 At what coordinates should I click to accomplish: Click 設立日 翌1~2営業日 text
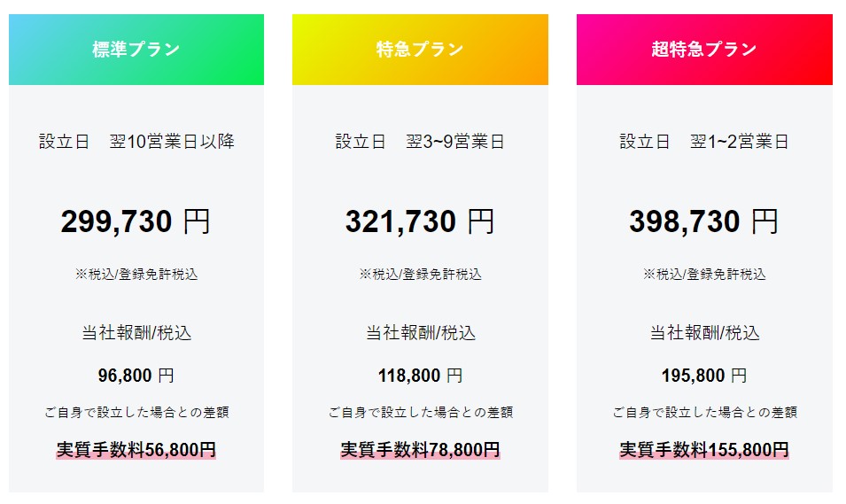click(704, 142)
